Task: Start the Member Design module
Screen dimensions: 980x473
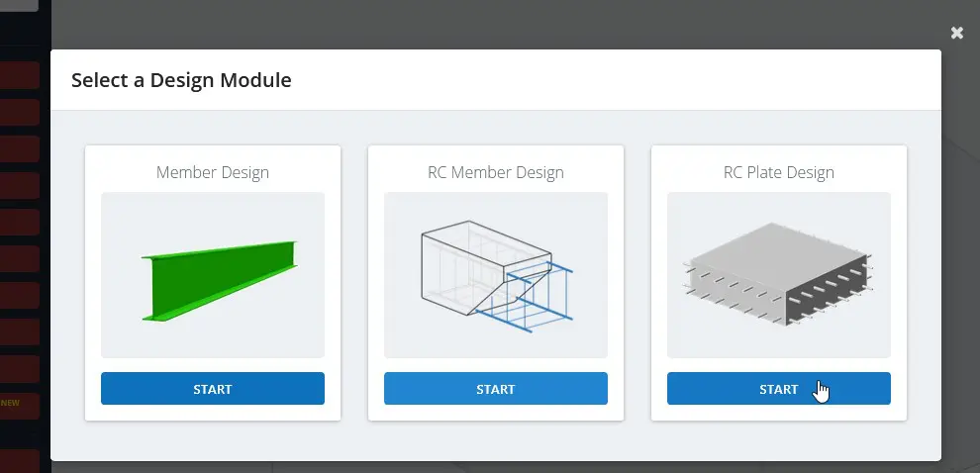Action: [212, 389]
